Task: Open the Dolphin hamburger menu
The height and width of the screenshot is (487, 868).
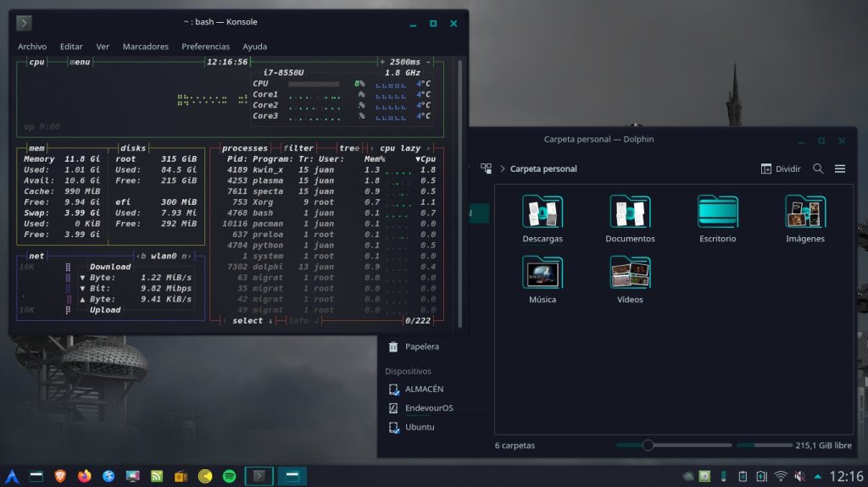Action: (840, 169)
